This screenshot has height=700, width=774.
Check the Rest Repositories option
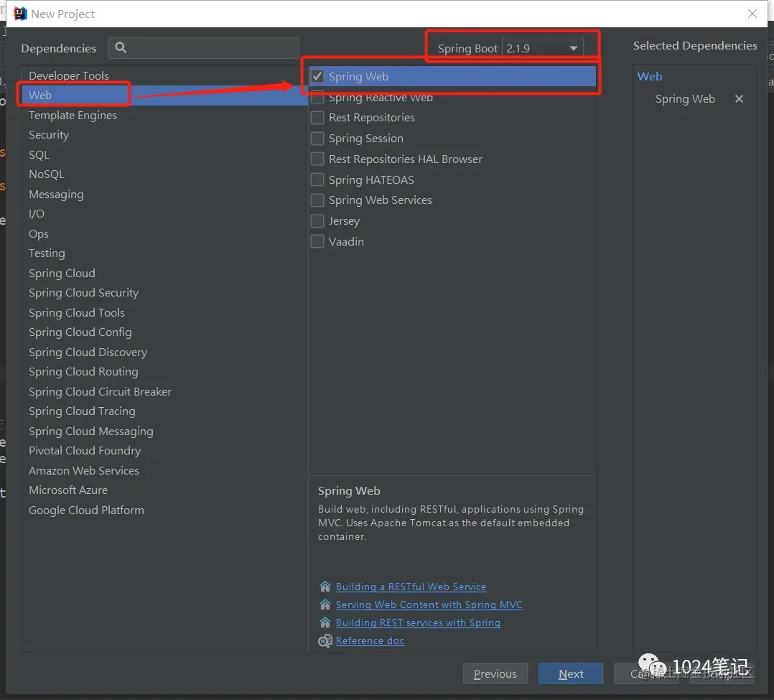tap(317, 118)
